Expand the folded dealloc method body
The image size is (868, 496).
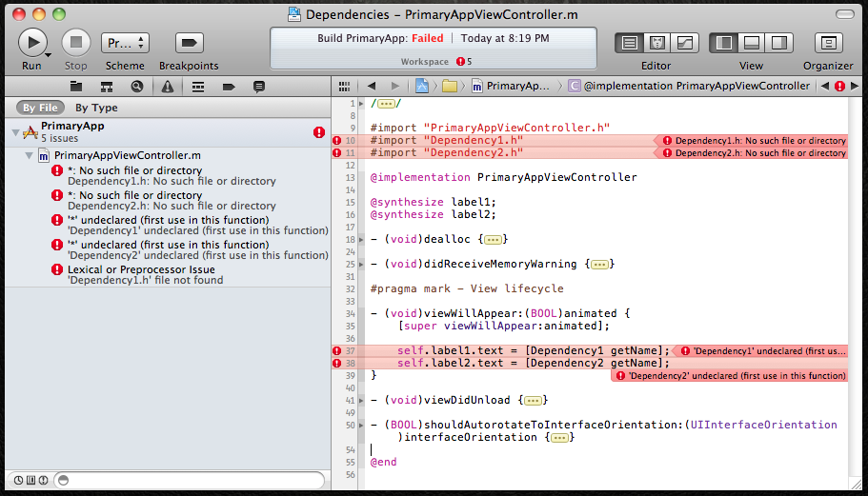[x=493, y=239]
